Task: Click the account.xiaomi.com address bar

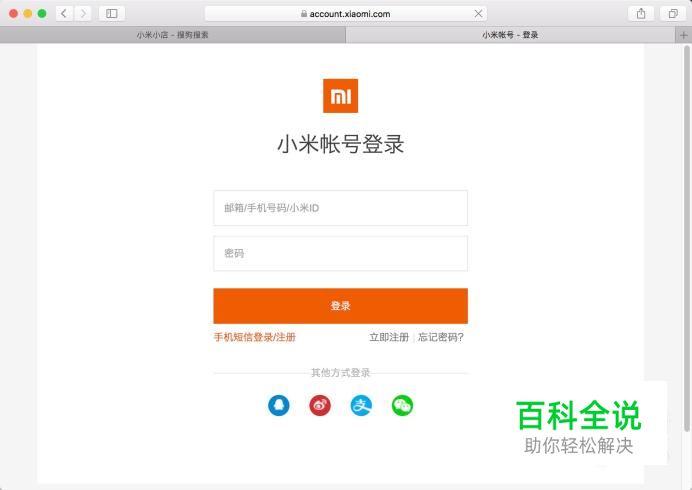Action: click(x=346, y=14)
